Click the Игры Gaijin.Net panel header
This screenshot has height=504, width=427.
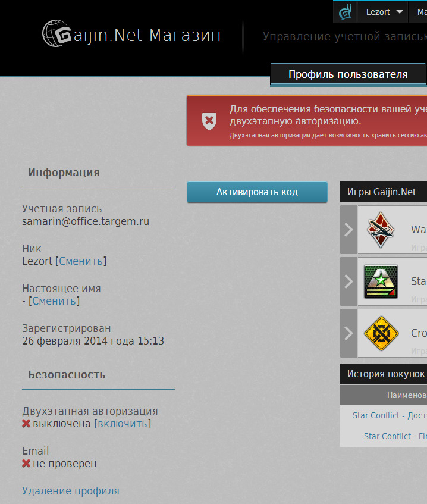[384, 192]
